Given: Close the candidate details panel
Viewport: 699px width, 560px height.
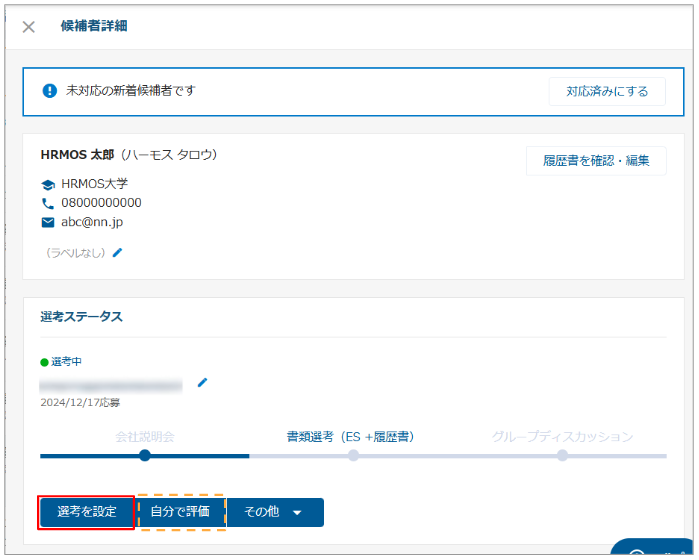Looking at the screenshot, I should pyautogui.click(x=29, y=27).
